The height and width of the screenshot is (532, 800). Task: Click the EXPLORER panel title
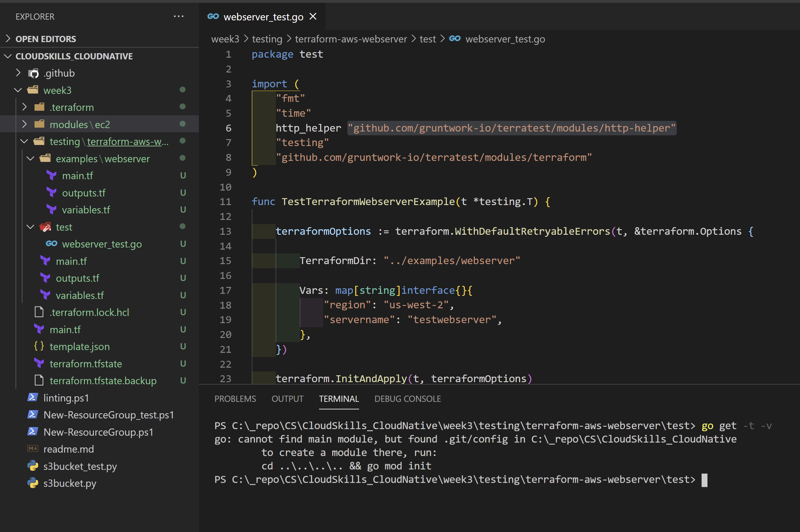tap(35, 17)
